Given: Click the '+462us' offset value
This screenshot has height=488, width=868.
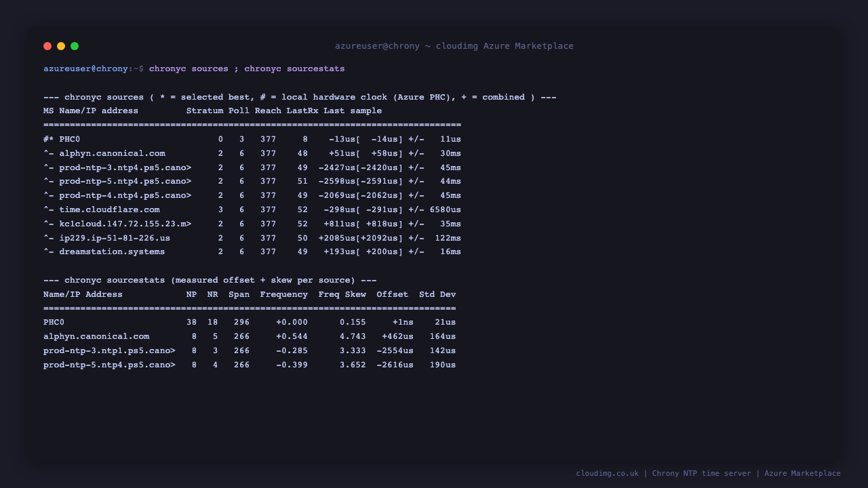Looking at the screenshot, I should pos(397,336).
